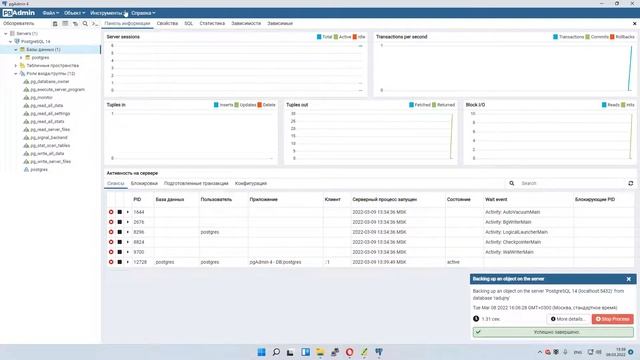Screen dimensions: 640x360
Task: Collapse the Базы данных (1) node
Action: coord(16,49)
